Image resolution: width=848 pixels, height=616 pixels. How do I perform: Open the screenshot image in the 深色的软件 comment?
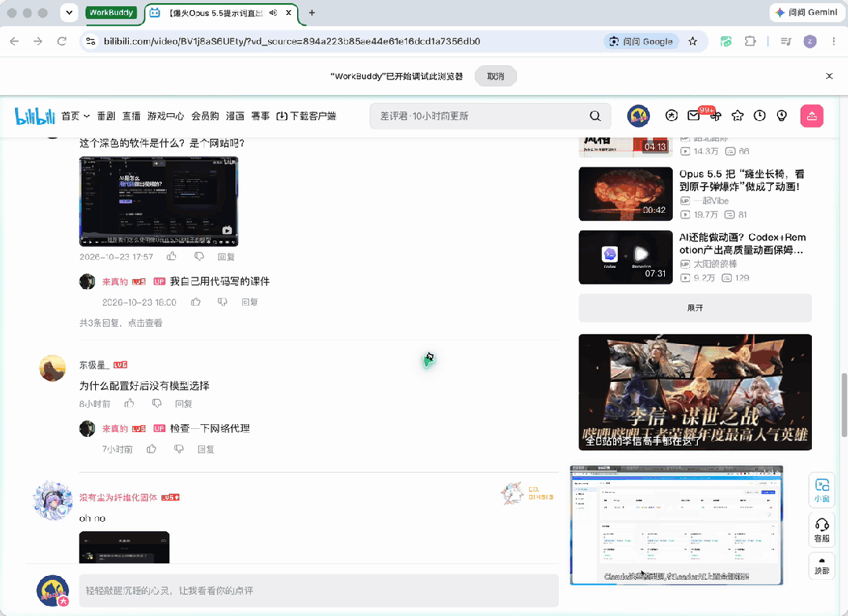pos(159,201)
